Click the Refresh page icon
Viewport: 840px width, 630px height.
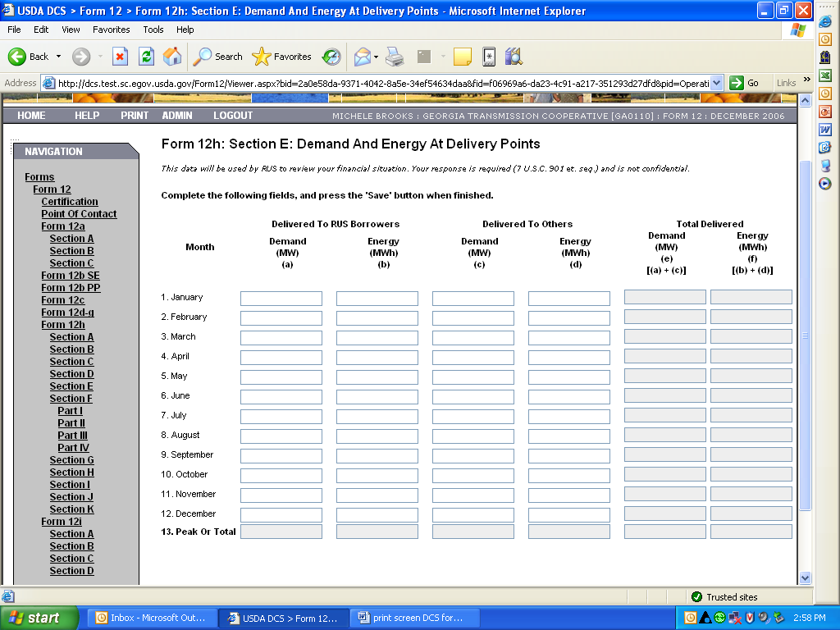tap(146, 57)
